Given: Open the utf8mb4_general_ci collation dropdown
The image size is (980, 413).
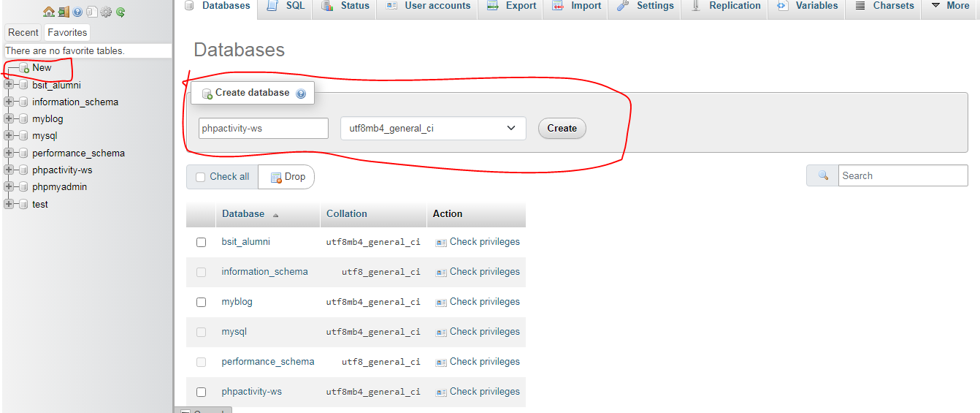Looking at the screenshot, I should point(433,128).
